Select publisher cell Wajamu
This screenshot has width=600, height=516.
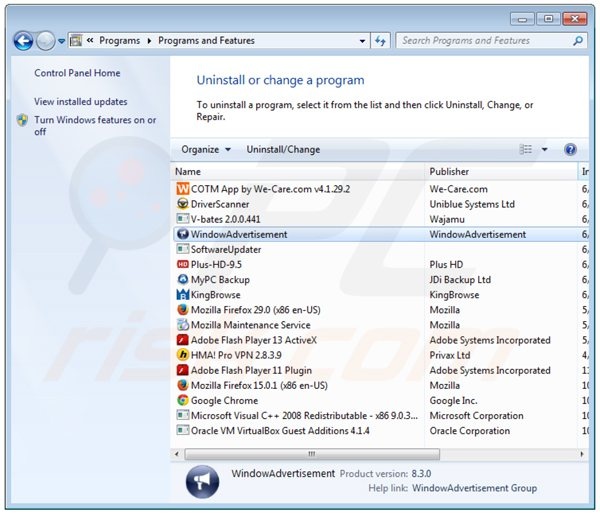(447, 219)
